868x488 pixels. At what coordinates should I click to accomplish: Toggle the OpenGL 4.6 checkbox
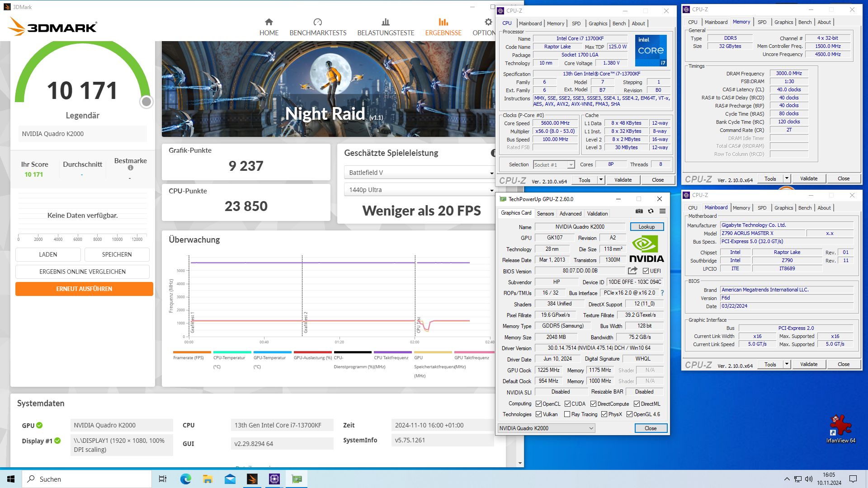(629, 414)
